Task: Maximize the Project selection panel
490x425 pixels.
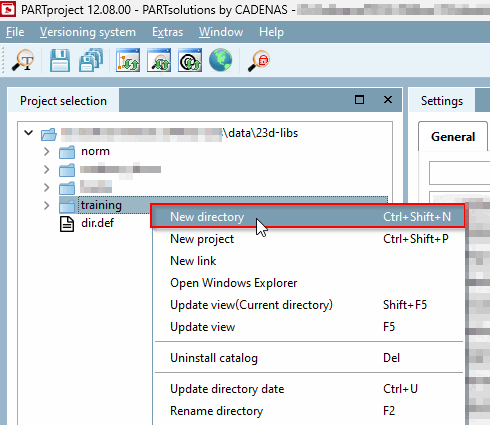Action: [359, 100]
